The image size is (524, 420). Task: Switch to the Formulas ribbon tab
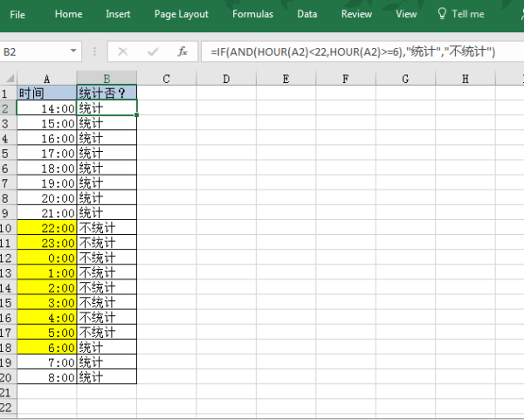[x=252, y=14]
